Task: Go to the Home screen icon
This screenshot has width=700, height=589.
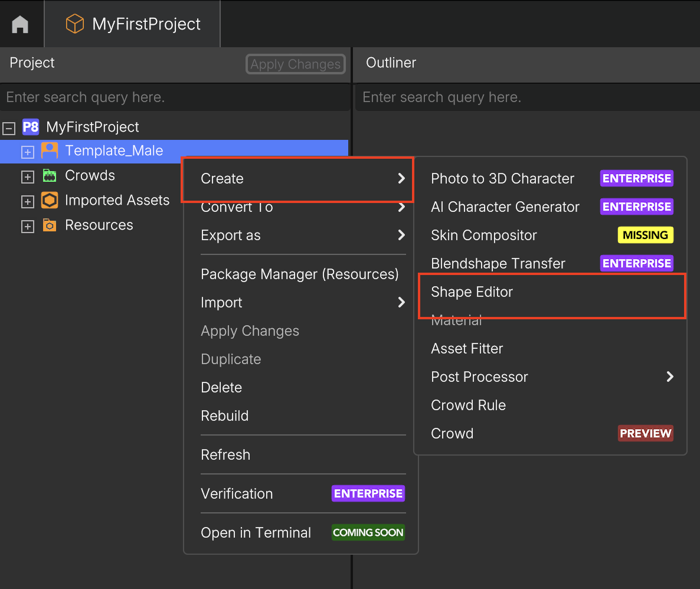Action: click(x=20, y=24)
